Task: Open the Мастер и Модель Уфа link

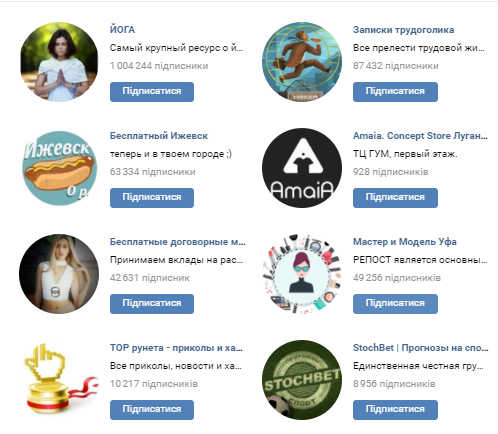Action: click(x=405, y=242)
